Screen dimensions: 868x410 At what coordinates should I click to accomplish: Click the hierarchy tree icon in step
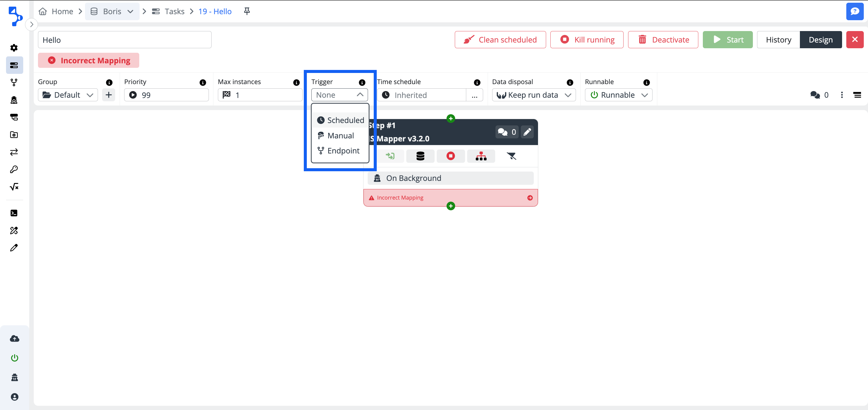pyautogui.click(x=481, y=156)
